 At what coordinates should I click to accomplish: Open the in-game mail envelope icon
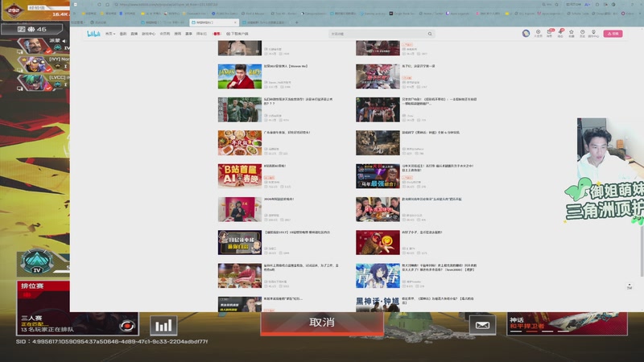(x=482, y=326)
